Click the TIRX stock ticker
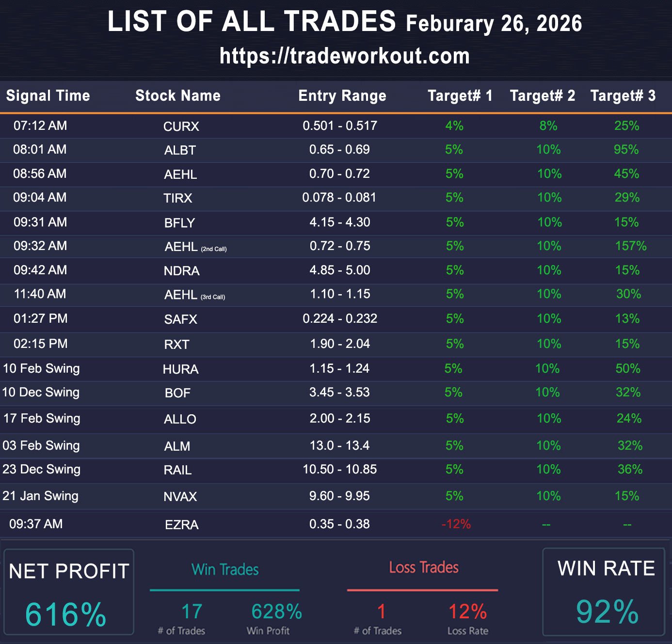Viewport: 672px width, 644px height. (x=178, y=198)
